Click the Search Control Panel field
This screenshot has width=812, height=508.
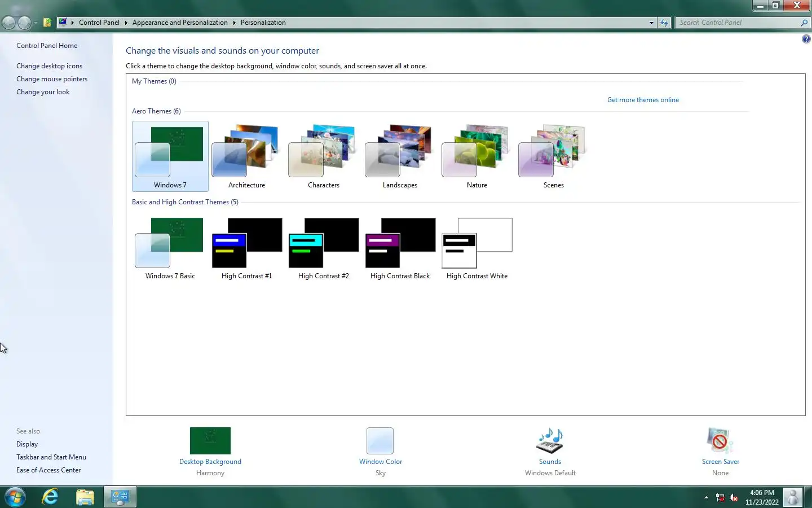pos(737,23)
